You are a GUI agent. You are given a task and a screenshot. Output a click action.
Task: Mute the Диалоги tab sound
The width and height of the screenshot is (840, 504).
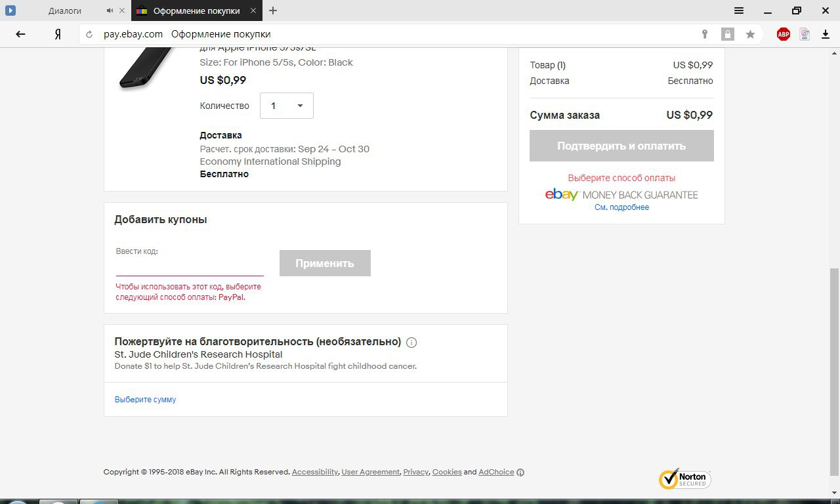point(110,10)
